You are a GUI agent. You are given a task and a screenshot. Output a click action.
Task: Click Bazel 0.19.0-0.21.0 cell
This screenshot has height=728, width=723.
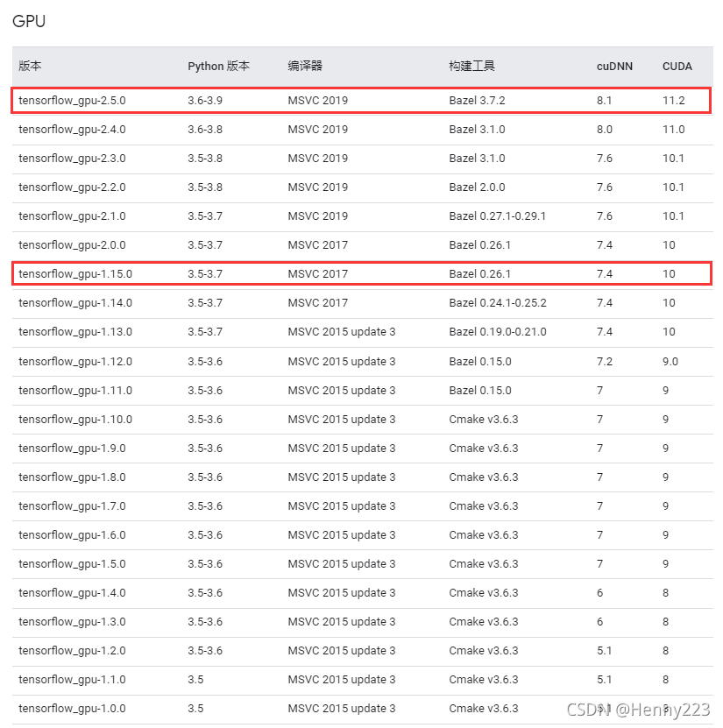(x=498, y=332)
